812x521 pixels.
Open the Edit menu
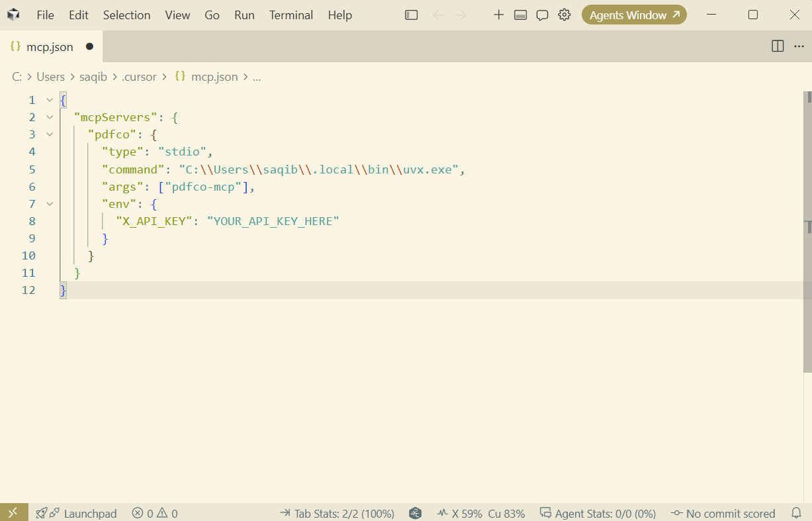coord(79,15)
